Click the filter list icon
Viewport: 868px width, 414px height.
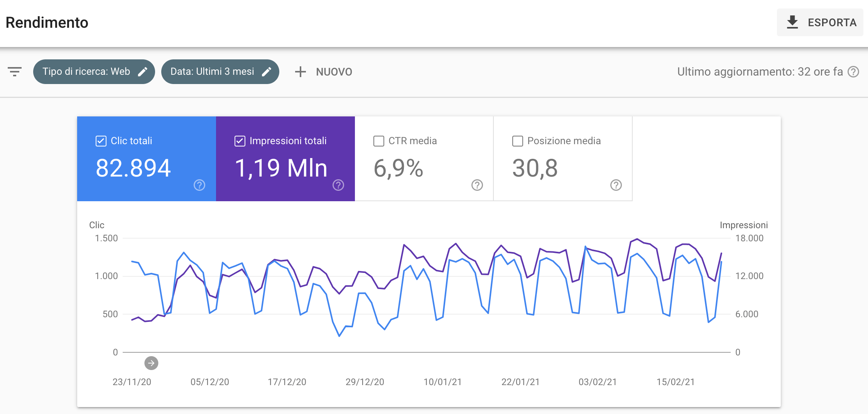(15, 72)
